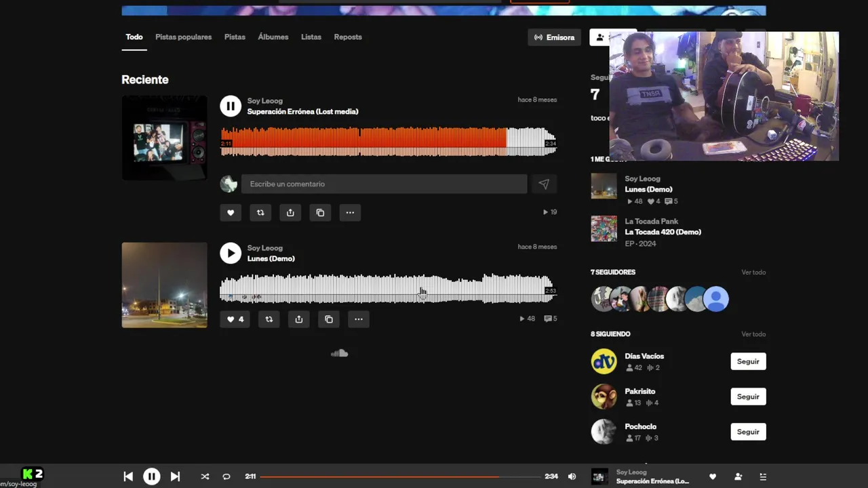Screen dimensions: 868x488
Task: Open more options for Lunes (Demo)
Action: tap(359, 319)
